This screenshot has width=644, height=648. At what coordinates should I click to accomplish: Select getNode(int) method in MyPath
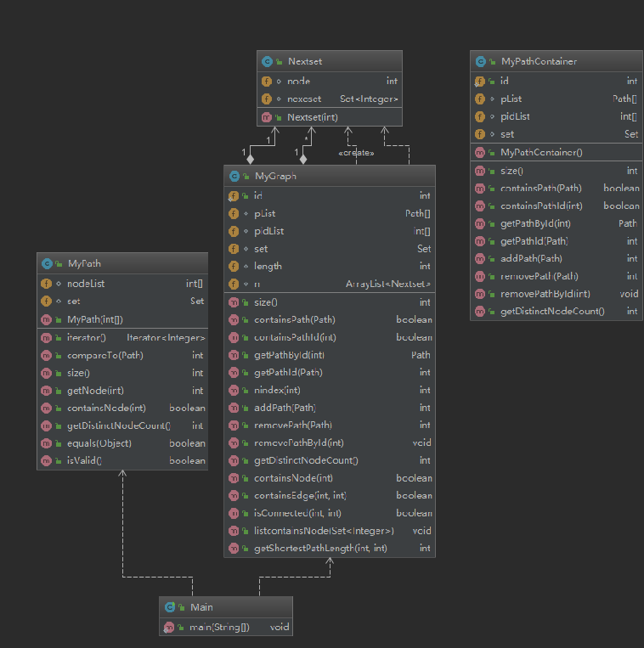95,391
